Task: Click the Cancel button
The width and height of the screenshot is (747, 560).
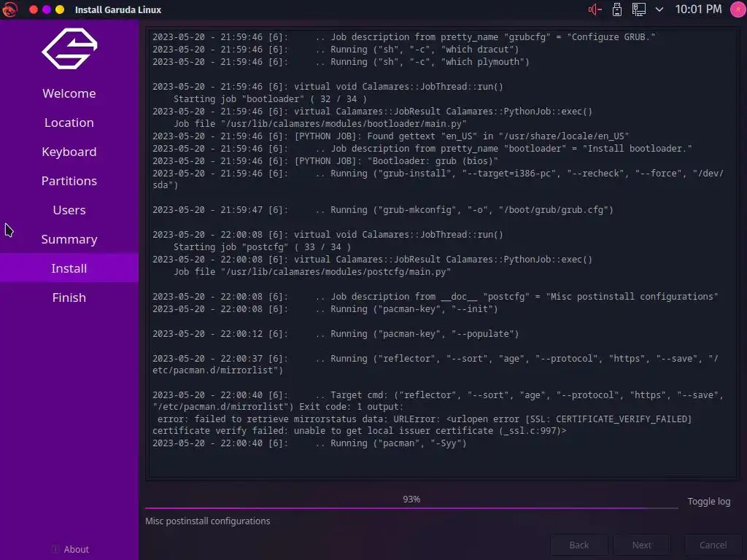Action: (x=713, y=545)
